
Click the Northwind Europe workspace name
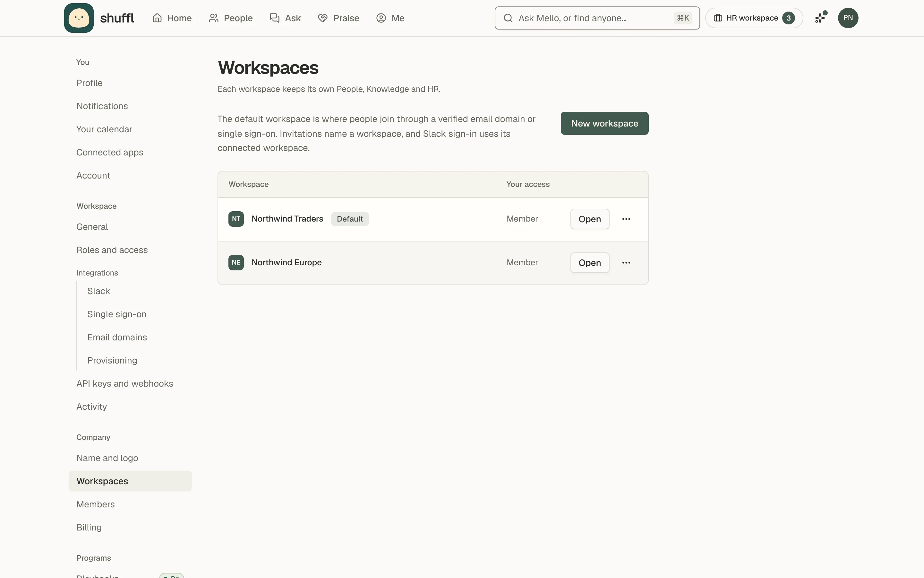[287, 263]
